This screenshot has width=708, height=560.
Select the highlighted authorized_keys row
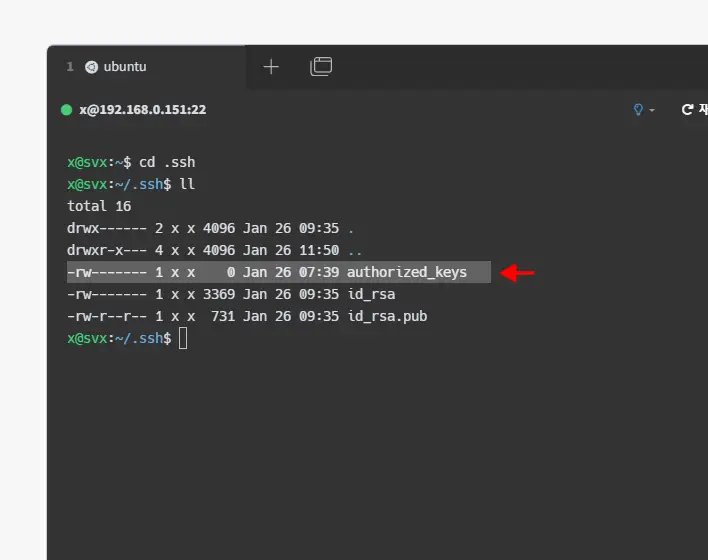[278, 272]
